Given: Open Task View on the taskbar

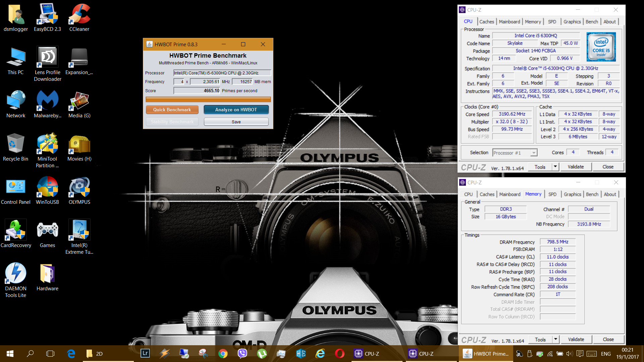Looking at the screenshot, I should 50,354.
